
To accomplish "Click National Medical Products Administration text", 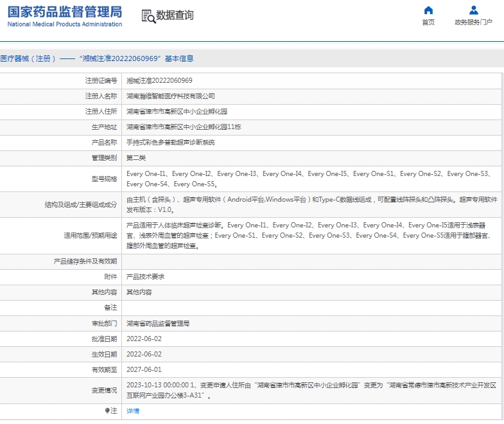I will point(65,24).
